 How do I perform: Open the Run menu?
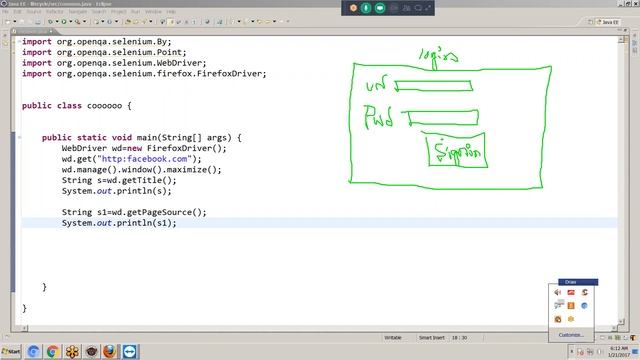coord(136,12)
